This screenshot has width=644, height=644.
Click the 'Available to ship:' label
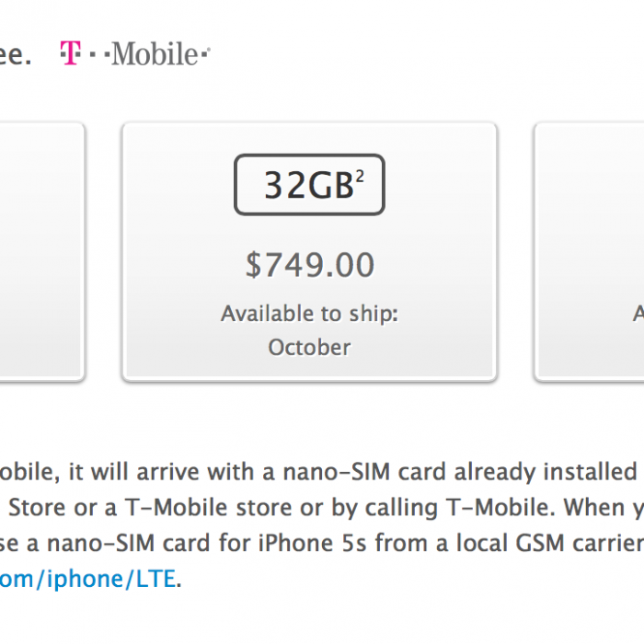pos(309,314)
